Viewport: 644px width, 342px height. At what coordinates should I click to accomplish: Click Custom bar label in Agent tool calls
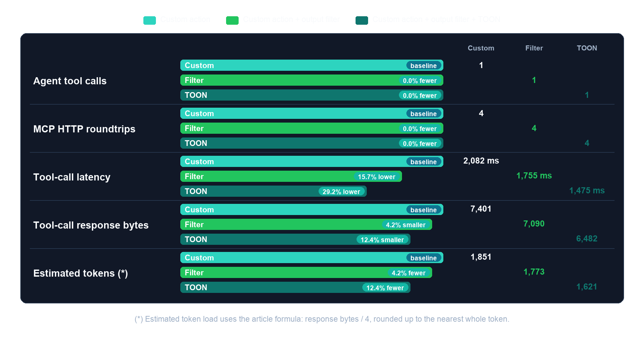tap(199, 65)
